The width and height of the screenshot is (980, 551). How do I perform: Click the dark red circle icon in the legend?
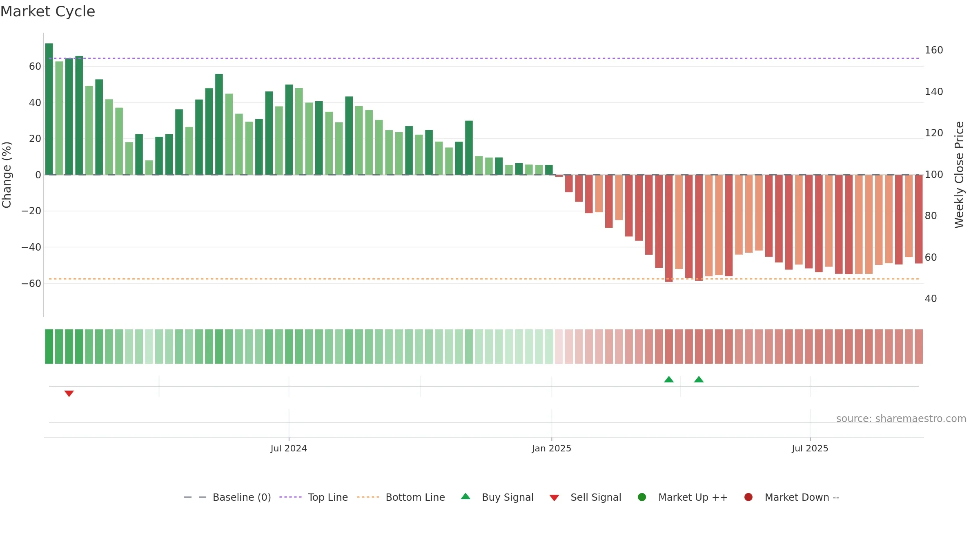click(x=748, y=497)
